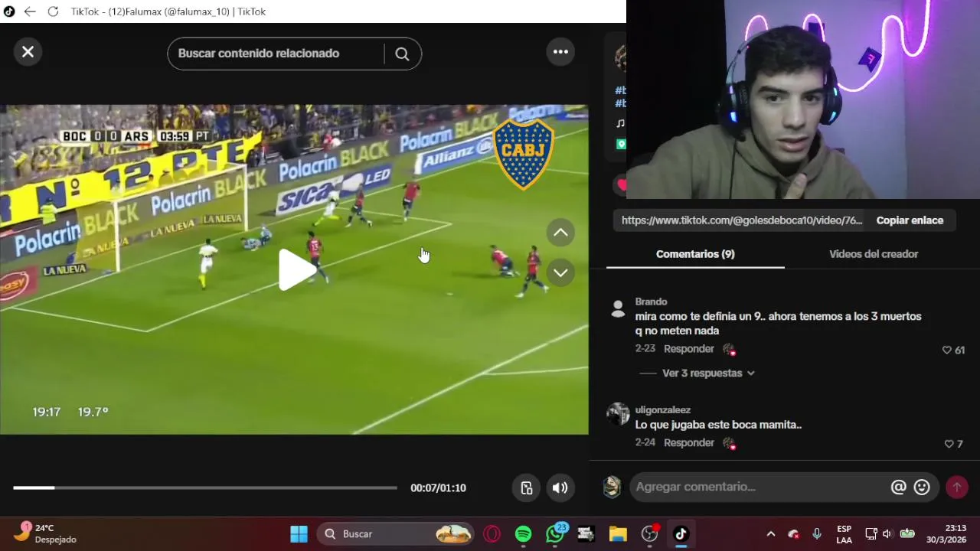Screen dimensions: 980x551
Task: Focus the 'Buscar contenido relacionado' search field
Action: (276, 54)
